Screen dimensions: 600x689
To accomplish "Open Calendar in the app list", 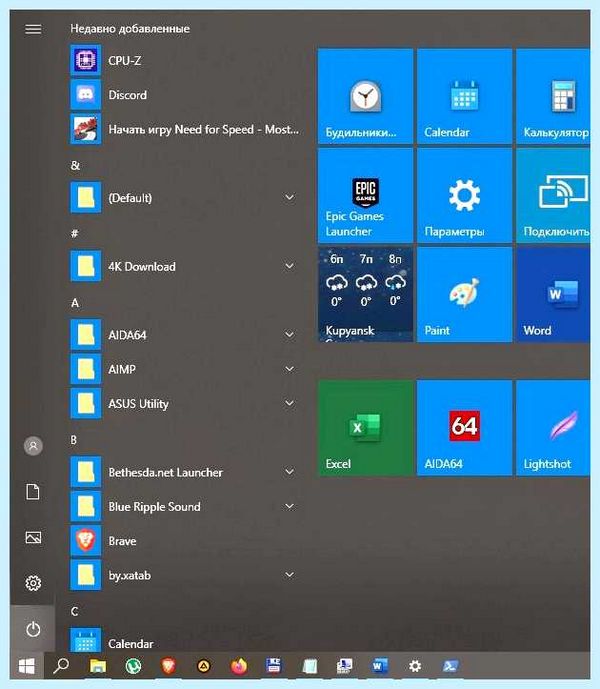I will 185,642.
